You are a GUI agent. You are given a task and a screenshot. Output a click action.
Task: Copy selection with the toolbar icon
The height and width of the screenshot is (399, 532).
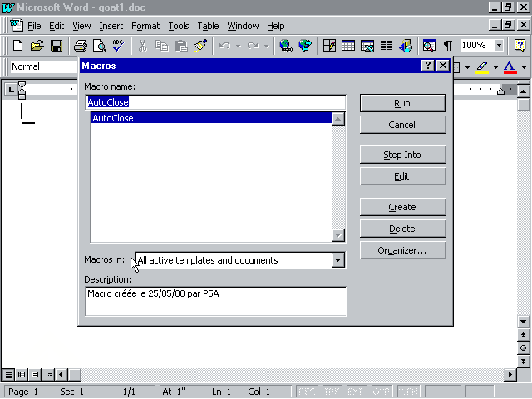[162, 46]
